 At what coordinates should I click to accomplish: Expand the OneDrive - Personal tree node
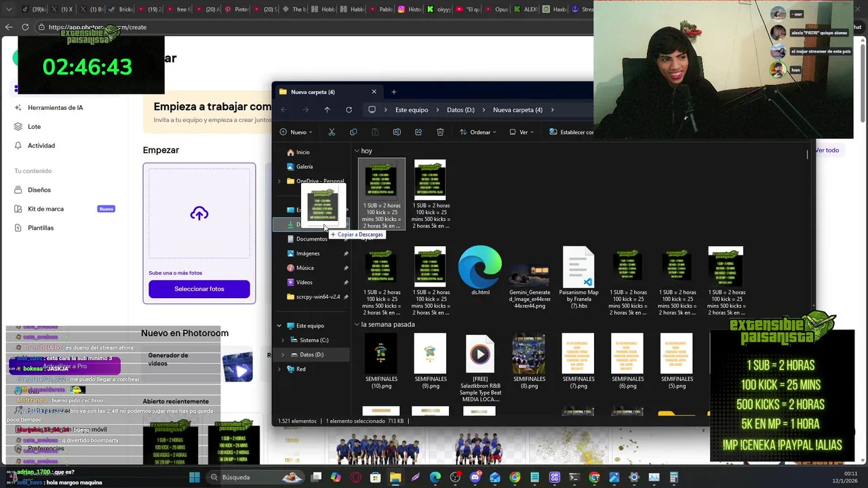279,181
